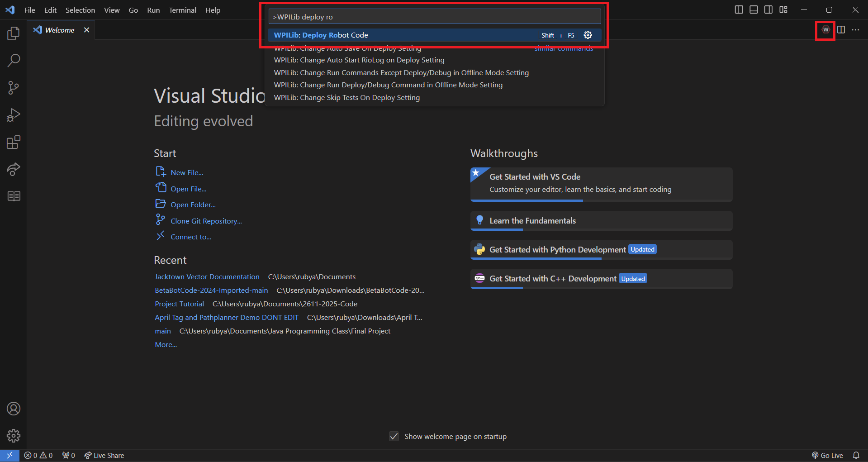Uncheck Show welcome page on startup
Image resolution: width=868 pixels, height=462 pixels.
pyautogui.click(x=394, y=436)
